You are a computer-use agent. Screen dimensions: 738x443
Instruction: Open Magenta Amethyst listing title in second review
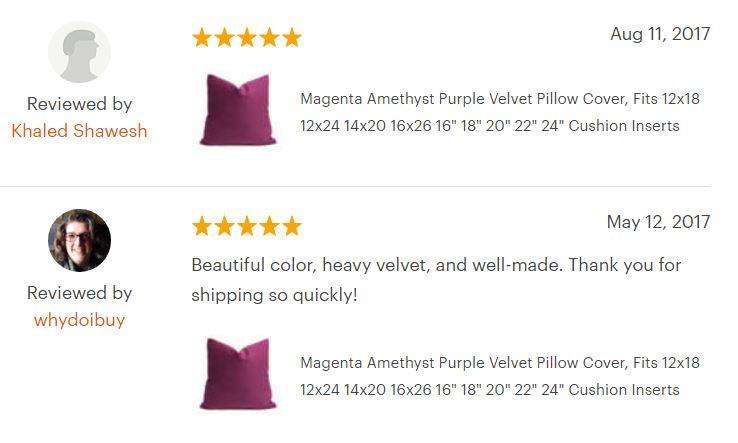500,376
